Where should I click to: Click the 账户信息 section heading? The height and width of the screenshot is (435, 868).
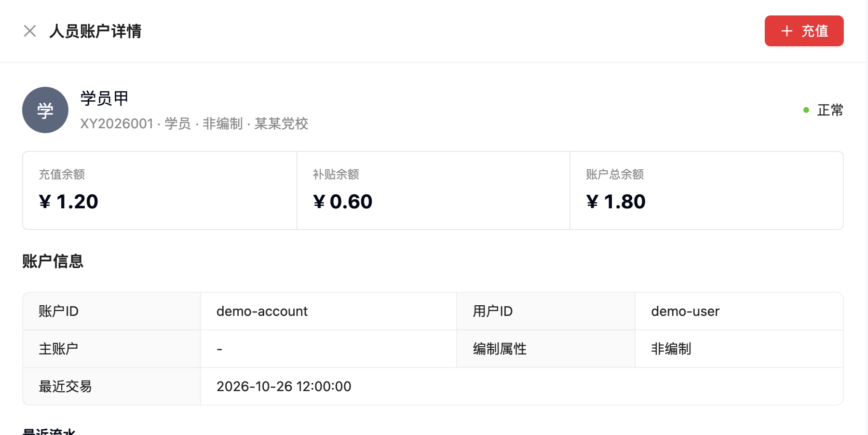[53, 261]
